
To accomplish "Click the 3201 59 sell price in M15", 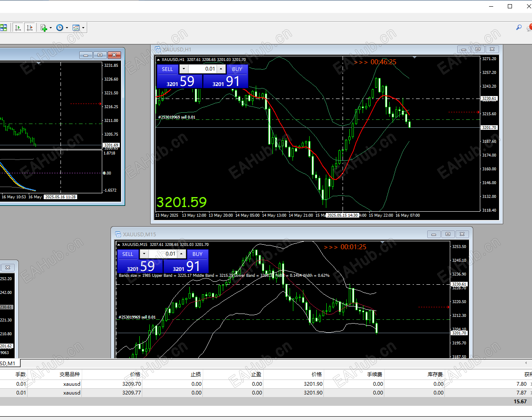I will [x=140, y=266].
